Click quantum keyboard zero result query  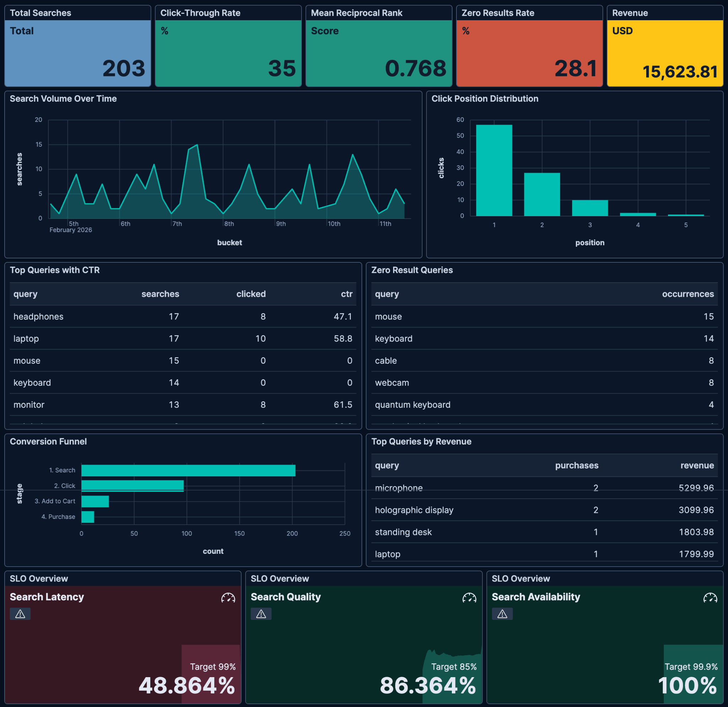413,405
